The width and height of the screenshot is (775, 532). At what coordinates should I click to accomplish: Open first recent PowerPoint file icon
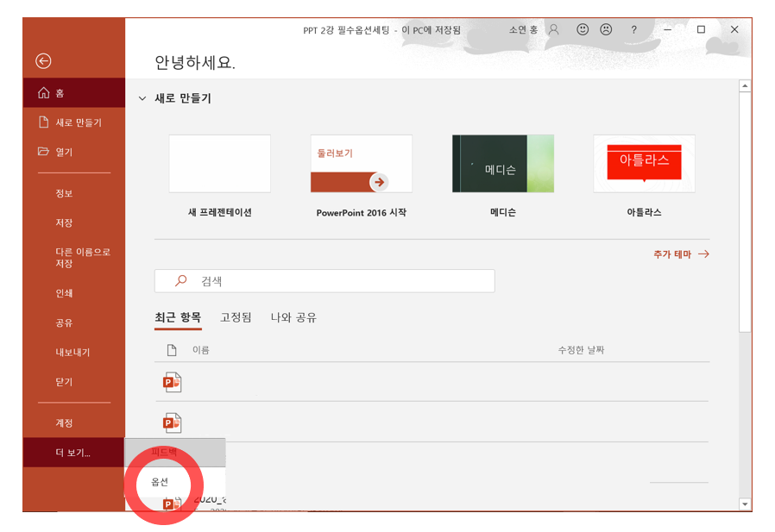[172, 382]
